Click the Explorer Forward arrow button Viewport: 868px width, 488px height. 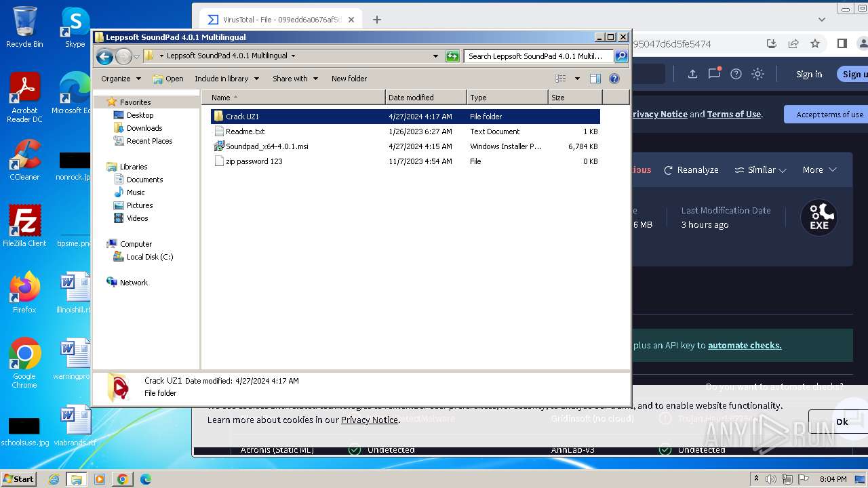123,56
